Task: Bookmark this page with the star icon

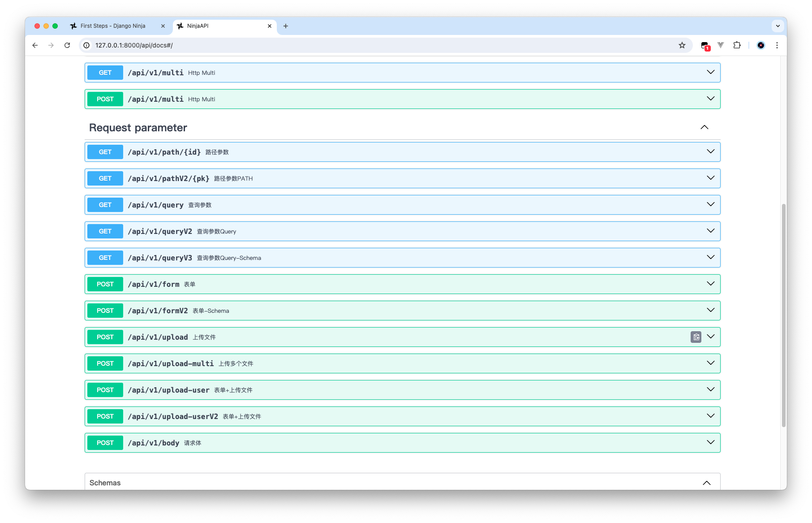Action: pos(682,45)
